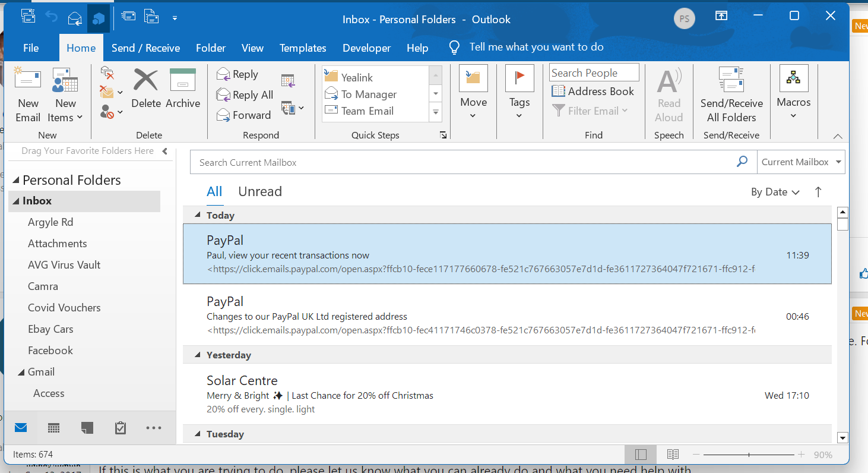This screenshot has width=868, height=473.
Task: Open Tasks from the navigation bar
Action: pos(121,428)
